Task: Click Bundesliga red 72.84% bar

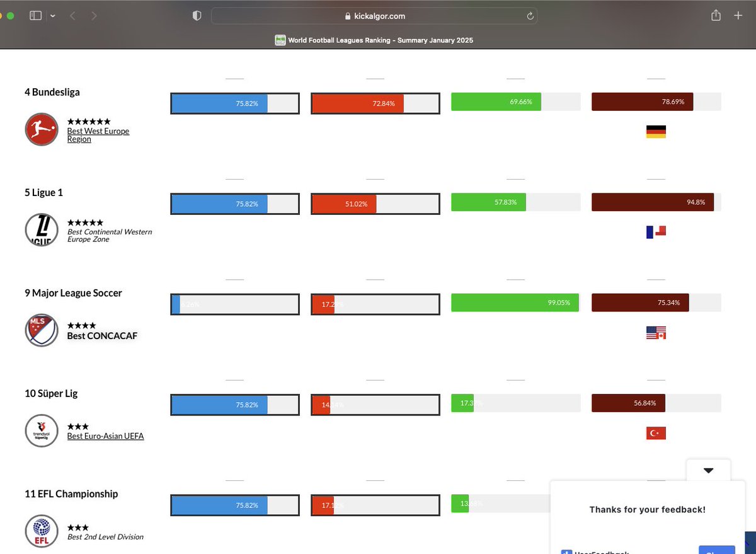Action: pyautogui.click(x=375, y=103)
